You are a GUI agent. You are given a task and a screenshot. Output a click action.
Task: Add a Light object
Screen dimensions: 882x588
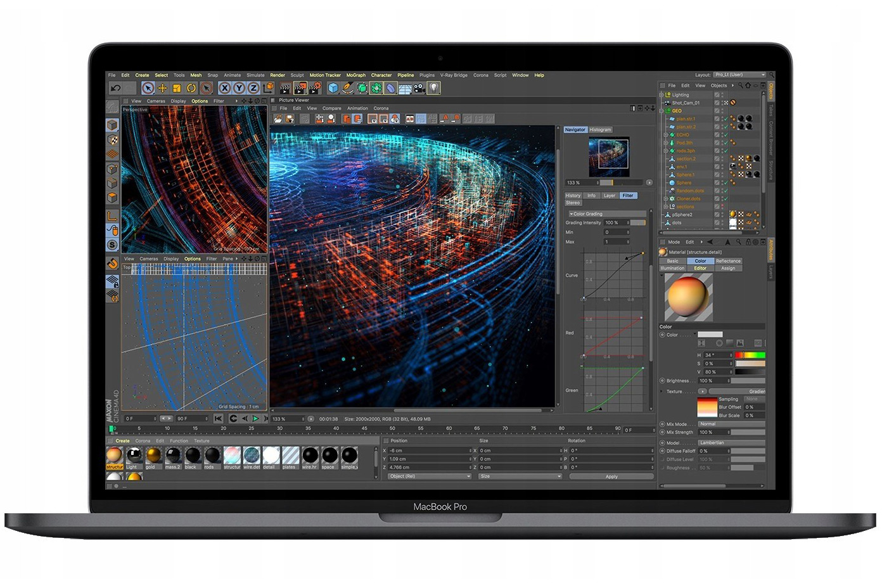(434, 88)
